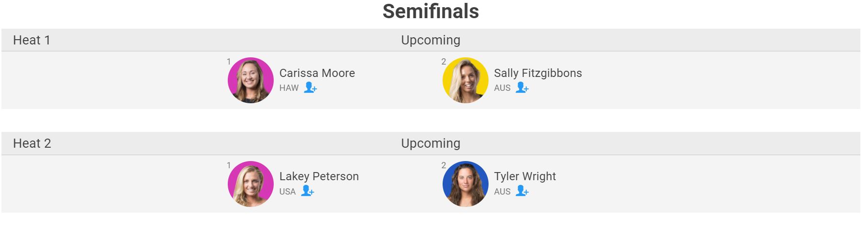Select the Lakey Peterson name link
This screenshot has width=868, height=228.
click(x=319, y=176)
